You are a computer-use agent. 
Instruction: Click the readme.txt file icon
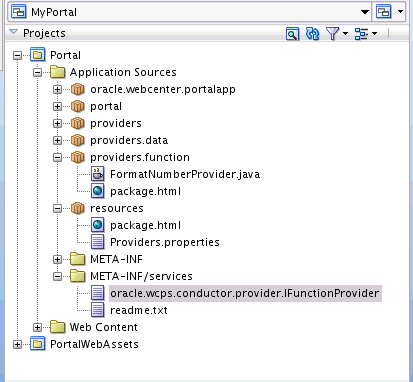coord(97,310)
